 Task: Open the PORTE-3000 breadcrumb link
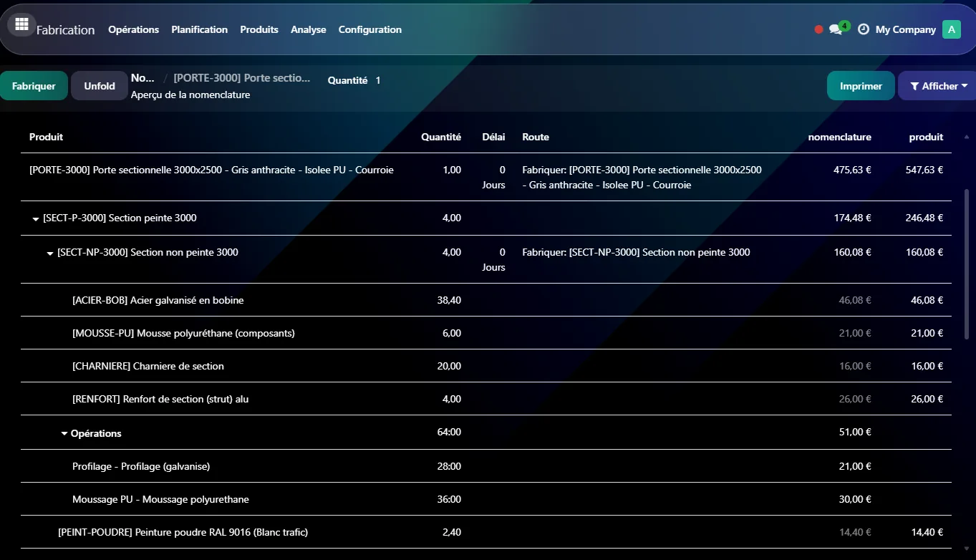coord(242,78)
